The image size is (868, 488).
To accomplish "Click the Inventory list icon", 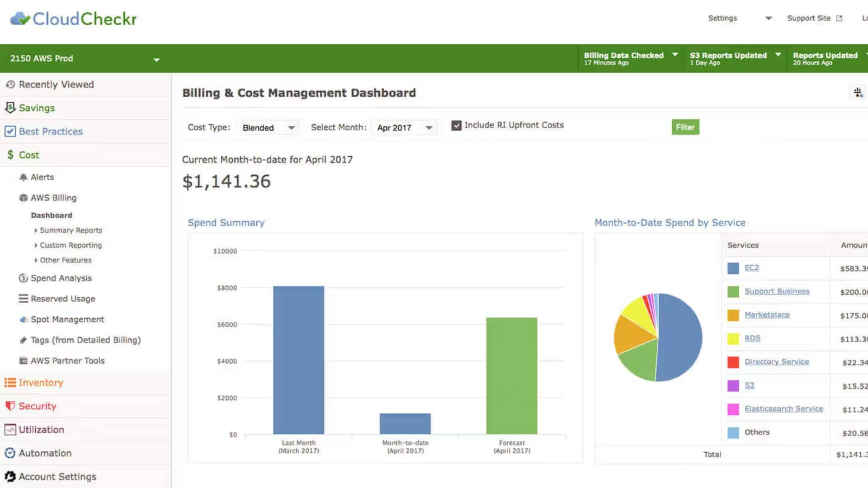I will [x=10, y=383].
